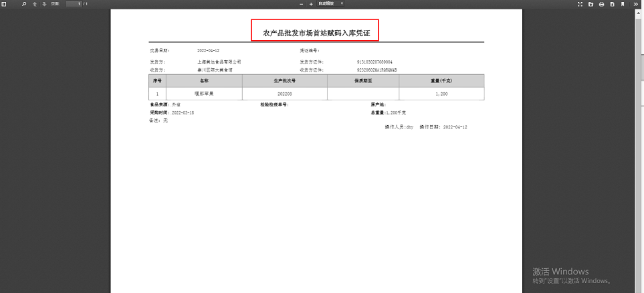Download the PDF document
Screen dimensions: 644x293
[611, 4]
